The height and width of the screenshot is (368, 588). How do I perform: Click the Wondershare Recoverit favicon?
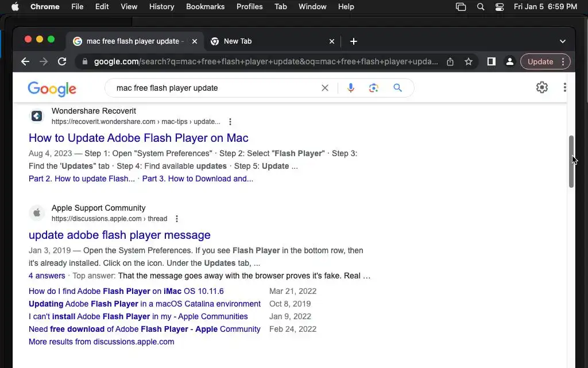point(37,116)
